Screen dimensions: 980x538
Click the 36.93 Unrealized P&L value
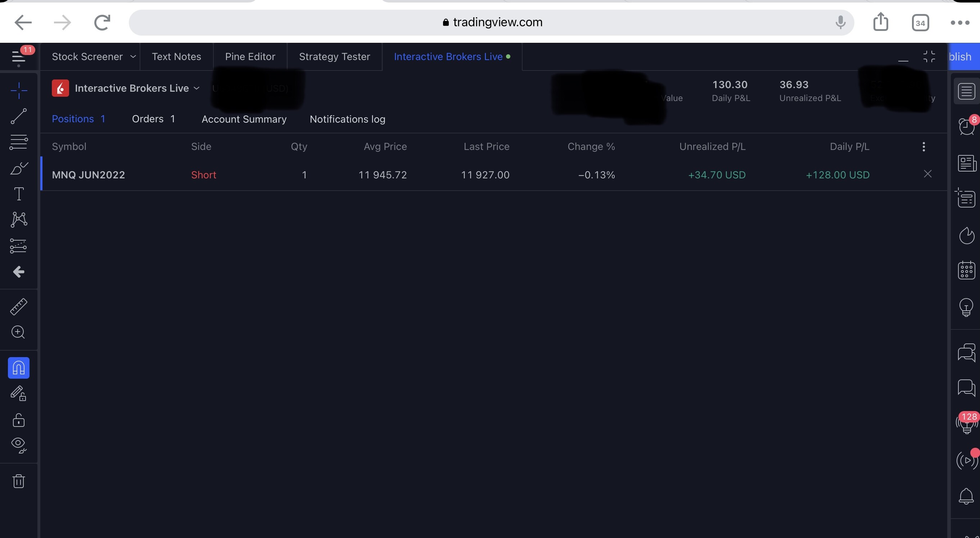coord(794,85)
